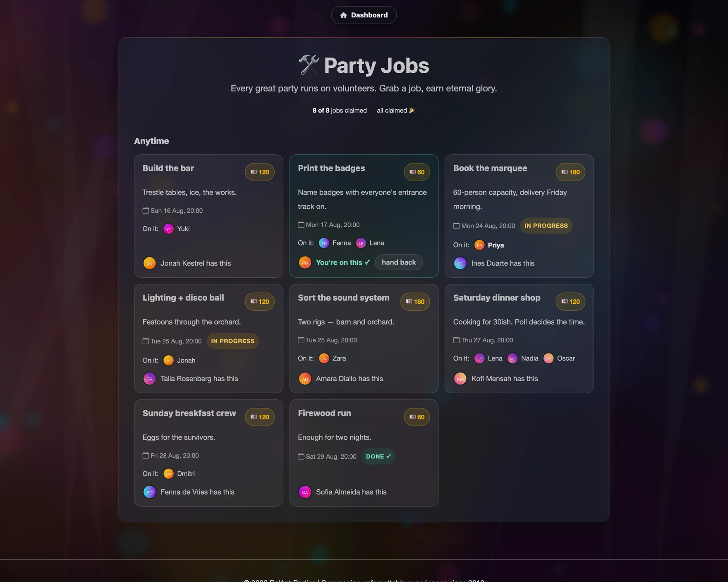Click Kofi Mensah's KM avatar
Image resolution: width=728 pixels, height=582 pixels.
460,379
